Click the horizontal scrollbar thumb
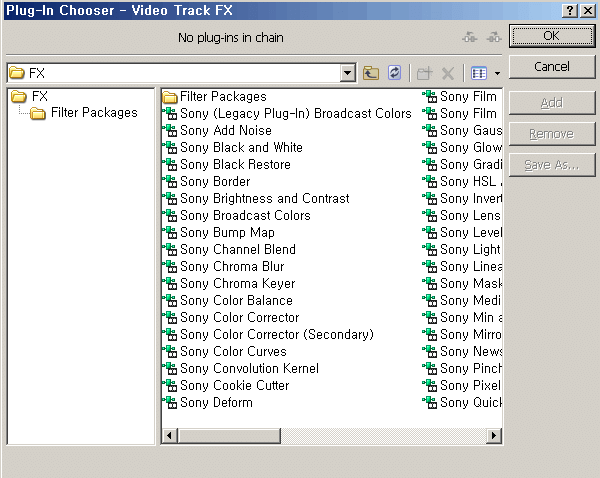 click(229, 436)
